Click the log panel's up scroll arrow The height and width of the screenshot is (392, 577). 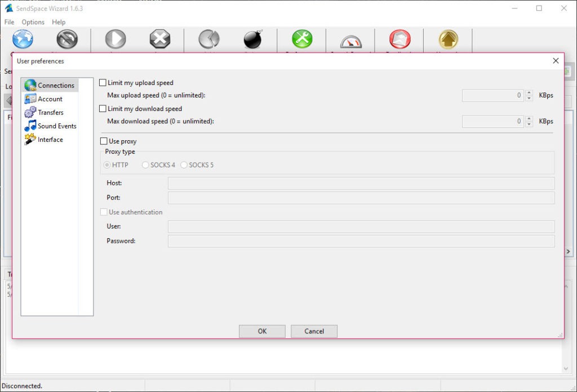point(566,286)
